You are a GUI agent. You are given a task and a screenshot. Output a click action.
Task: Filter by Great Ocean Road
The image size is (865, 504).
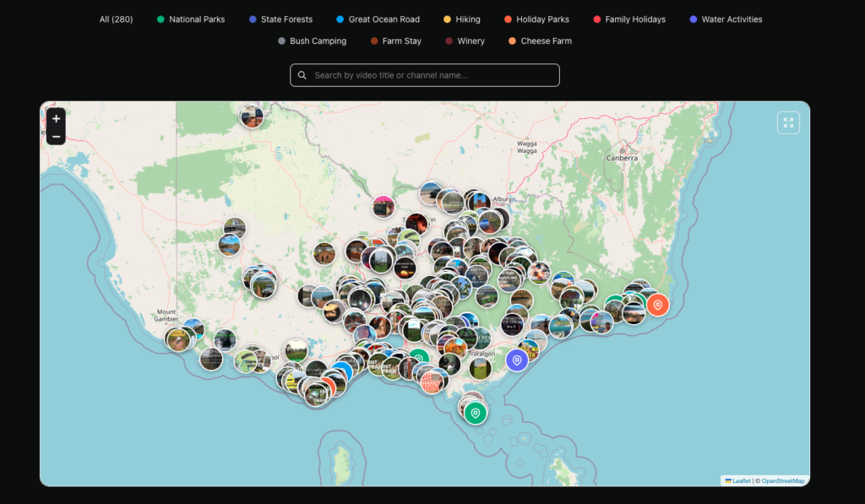point(378,19)
